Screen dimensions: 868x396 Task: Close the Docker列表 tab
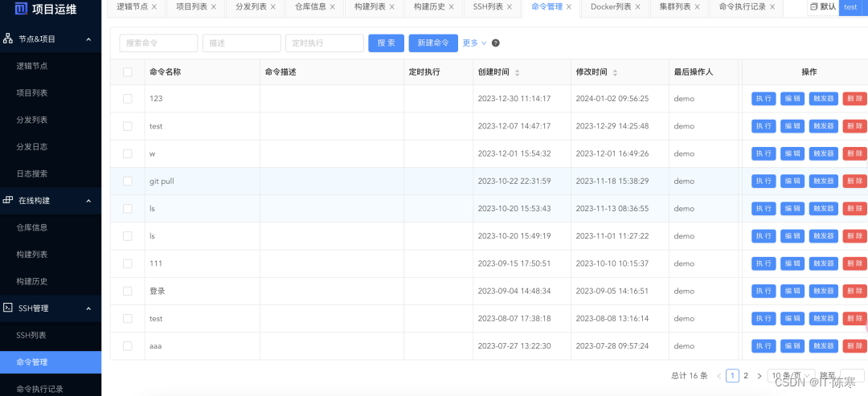[x=637, y=7]
